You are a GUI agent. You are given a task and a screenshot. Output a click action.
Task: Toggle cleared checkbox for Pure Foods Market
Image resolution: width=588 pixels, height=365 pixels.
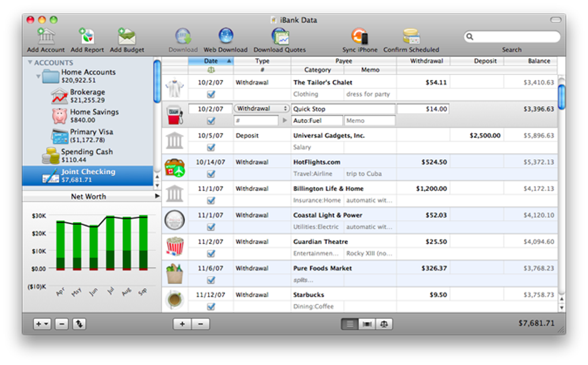point(211,280)
